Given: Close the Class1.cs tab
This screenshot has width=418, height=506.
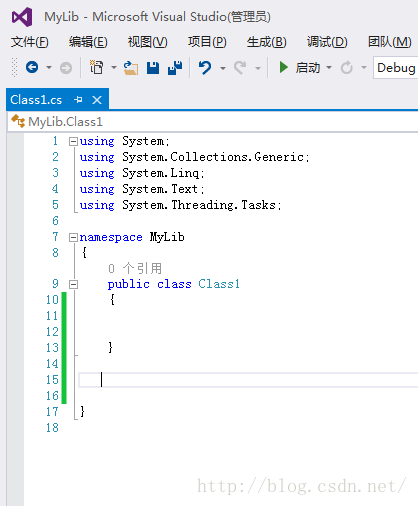Looking at the screenshot, I should [x=97, y=100].
